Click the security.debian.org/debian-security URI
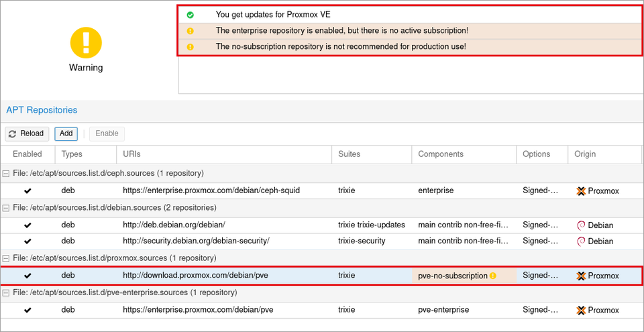This screenshot has height=332, width=644. coord(197,241)
